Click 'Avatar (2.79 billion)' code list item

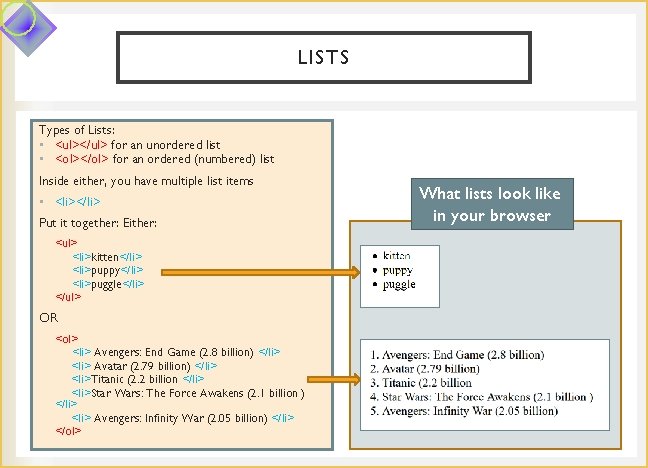pyautogui.click(x=144, y=366)
